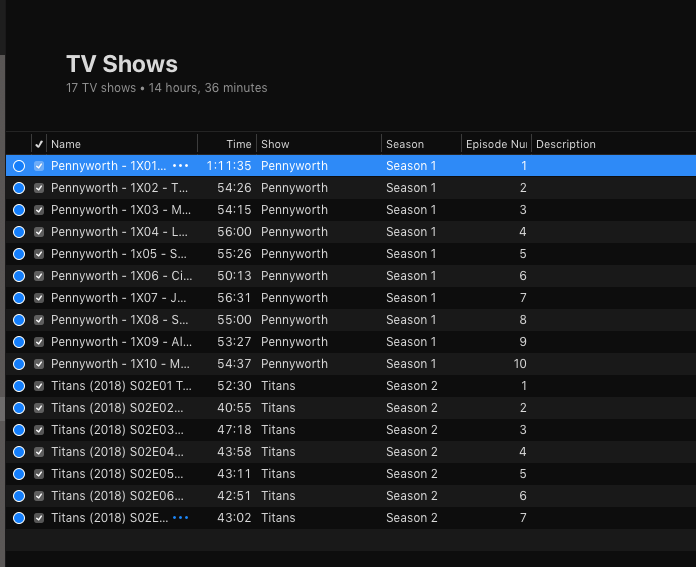The image size is (696, 567).
Task: Click the blue dot beside Titans S02E06
Action: click(x=19, y=496)
